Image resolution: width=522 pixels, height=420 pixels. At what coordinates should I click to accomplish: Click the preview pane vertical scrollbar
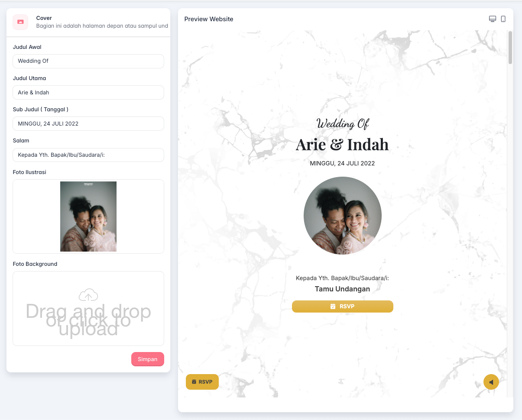(510, 48)
